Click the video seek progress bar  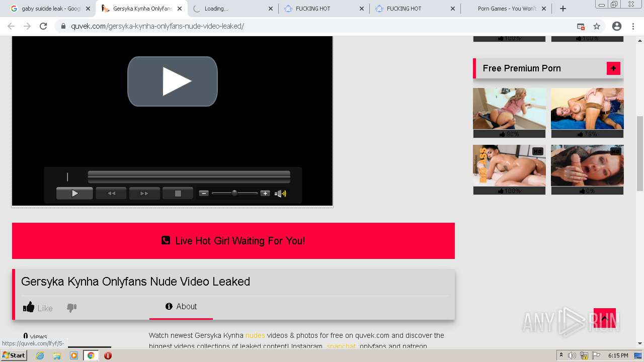(x=189, y=176)
